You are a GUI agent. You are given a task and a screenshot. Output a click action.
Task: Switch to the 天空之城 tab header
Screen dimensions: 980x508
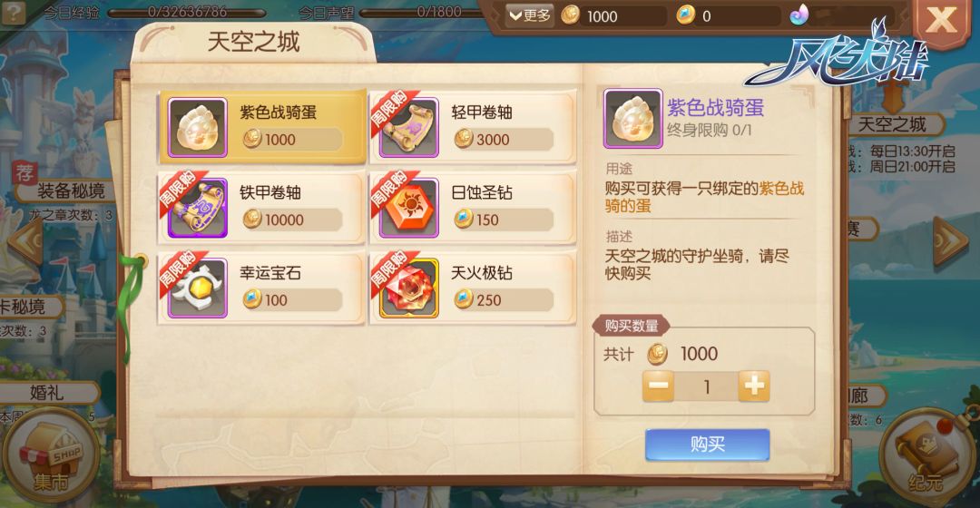(253, 42)
